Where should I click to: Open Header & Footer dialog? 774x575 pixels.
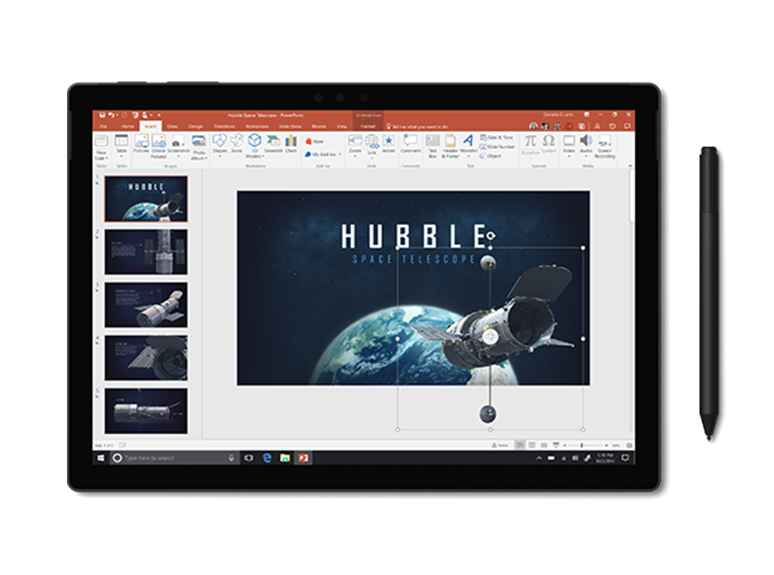tap(450, 146)
